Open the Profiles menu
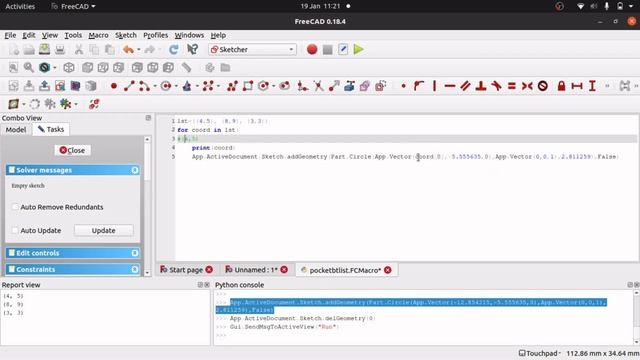This screenshot has width=640, height=360. tap(156, 35)
